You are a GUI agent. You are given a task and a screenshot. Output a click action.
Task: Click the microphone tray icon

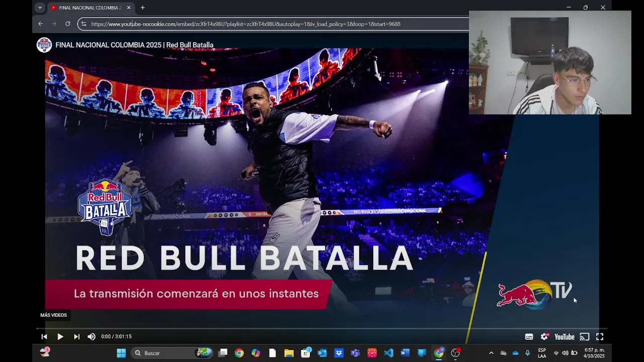tap(527, 353)
